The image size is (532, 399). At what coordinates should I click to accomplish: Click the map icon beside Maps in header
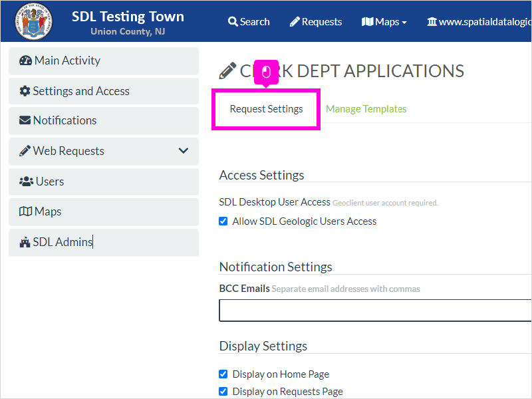click(367, 22)
